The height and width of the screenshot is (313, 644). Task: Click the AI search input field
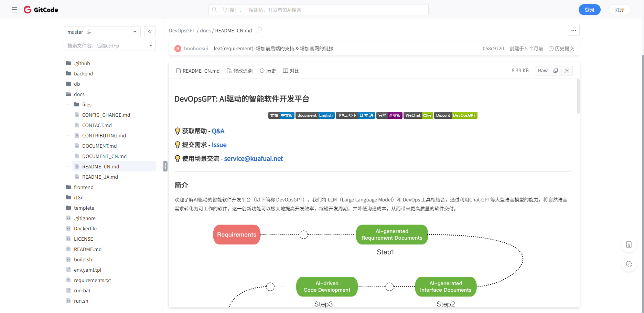tap(318, 10)
